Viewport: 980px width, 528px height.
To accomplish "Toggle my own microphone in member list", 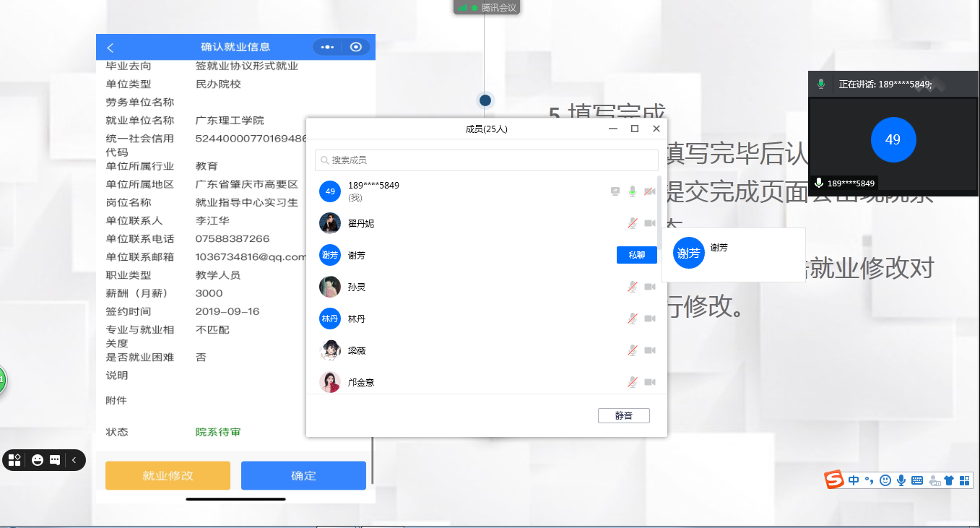I will click(x=633, y=191).
